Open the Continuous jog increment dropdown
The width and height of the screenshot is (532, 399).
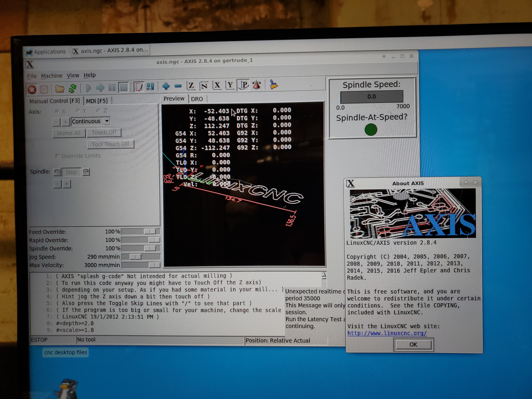[x=91, y=121]
